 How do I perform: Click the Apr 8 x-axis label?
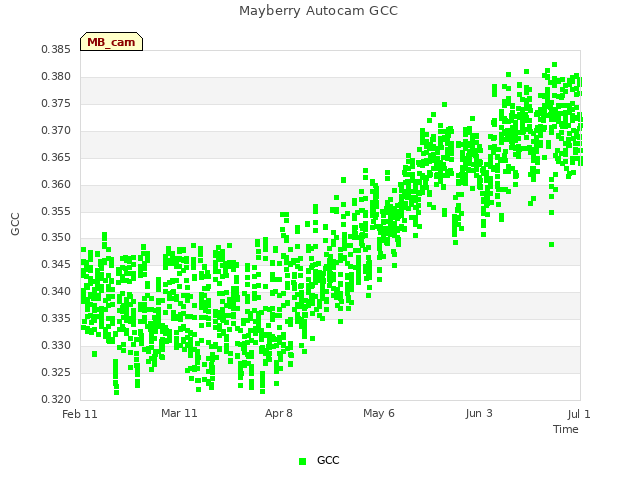click(x=279, y=413)
